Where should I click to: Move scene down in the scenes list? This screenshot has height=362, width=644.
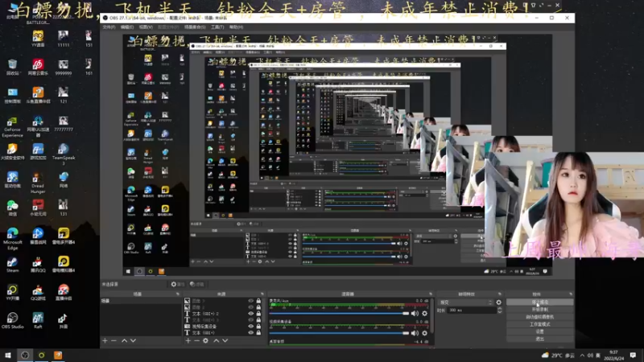(x=133, y=340)
